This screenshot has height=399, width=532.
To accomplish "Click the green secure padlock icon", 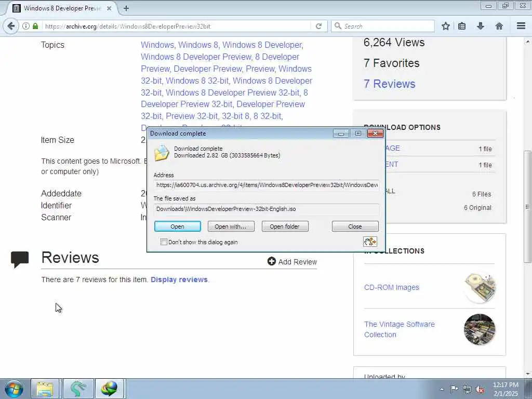I will point(35,26).
